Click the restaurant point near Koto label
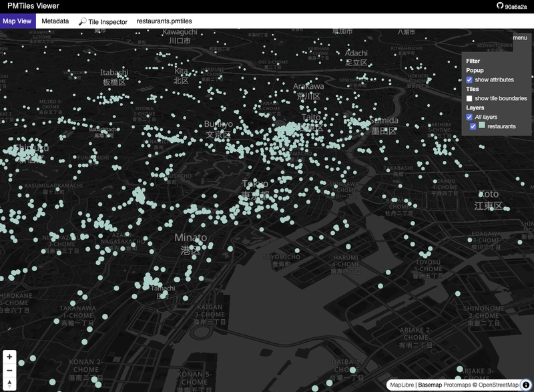The height and width of the screenshot is (392, 534). coord(481,194)
